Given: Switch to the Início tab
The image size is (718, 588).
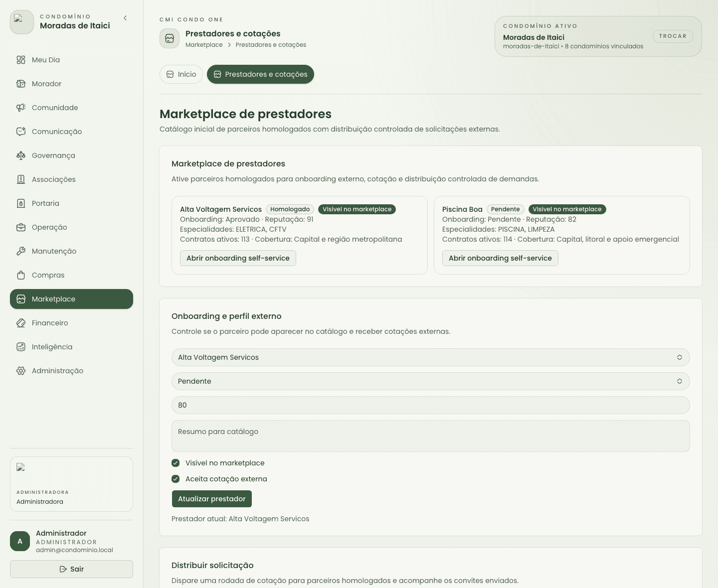Looking at the screenshot, I should click(x=181, y=74).
